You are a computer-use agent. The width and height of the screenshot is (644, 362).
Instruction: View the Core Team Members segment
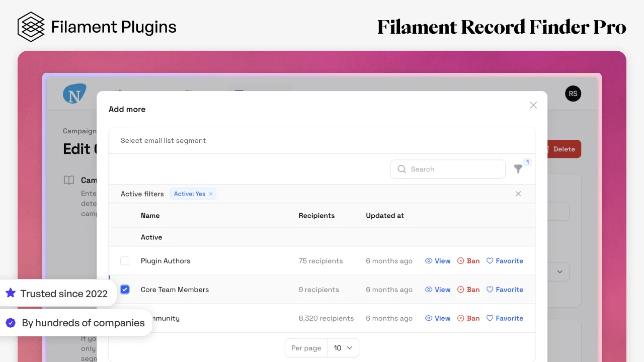(438, 290)
